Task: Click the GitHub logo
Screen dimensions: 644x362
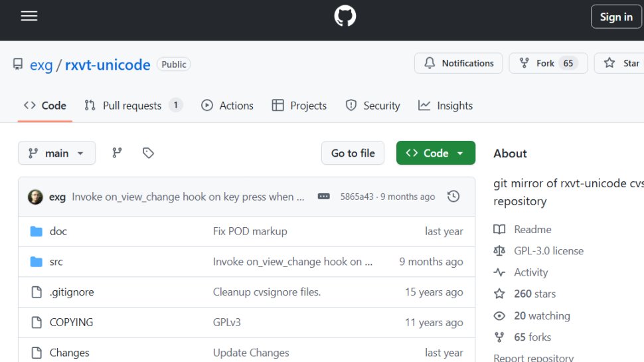Action: 345,16
